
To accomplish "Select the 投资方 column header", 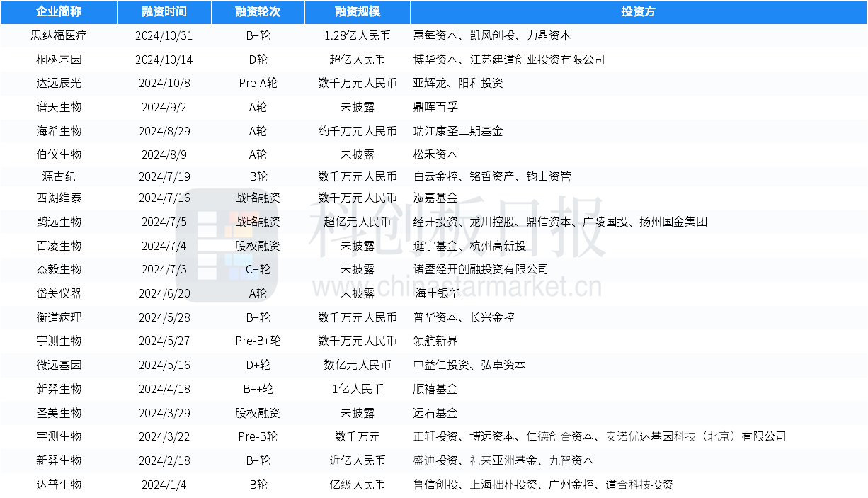I will (x=638, y=12).
